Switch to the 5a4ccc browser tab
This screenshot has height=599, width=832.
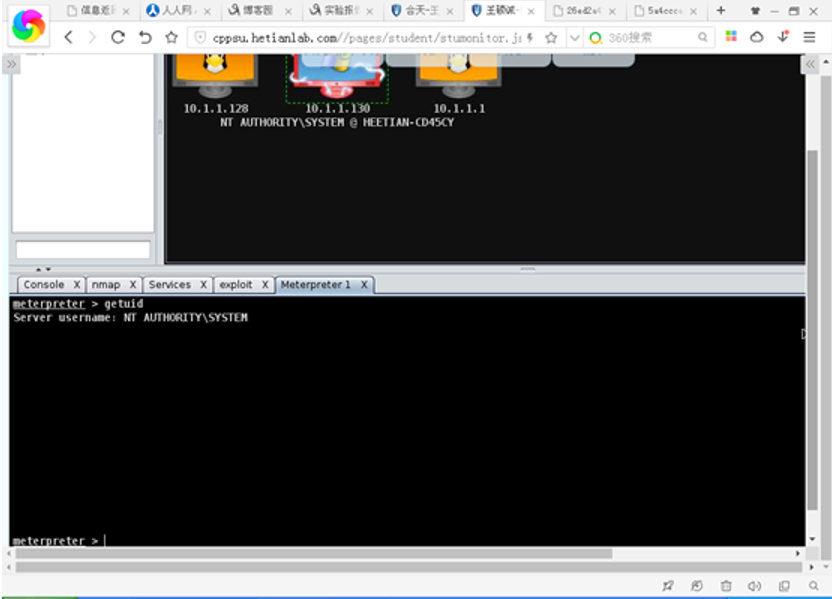click(x=665, y=11)
